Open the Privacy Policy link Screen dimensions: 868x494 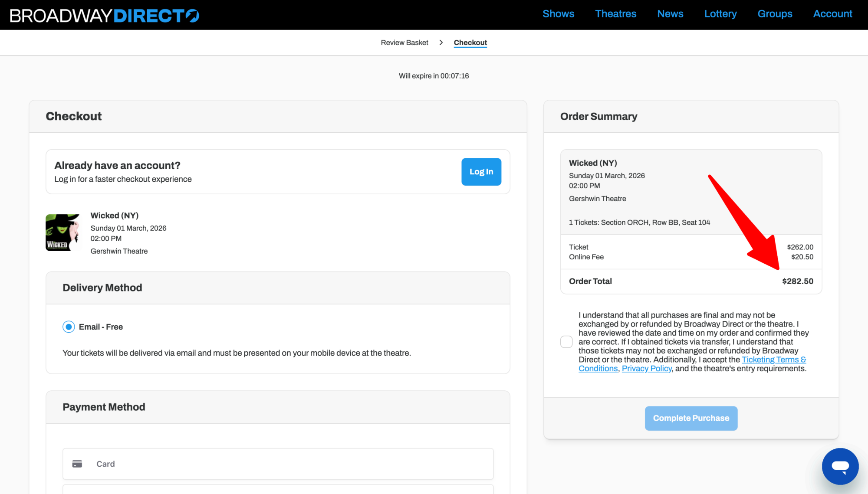[647, 369]
